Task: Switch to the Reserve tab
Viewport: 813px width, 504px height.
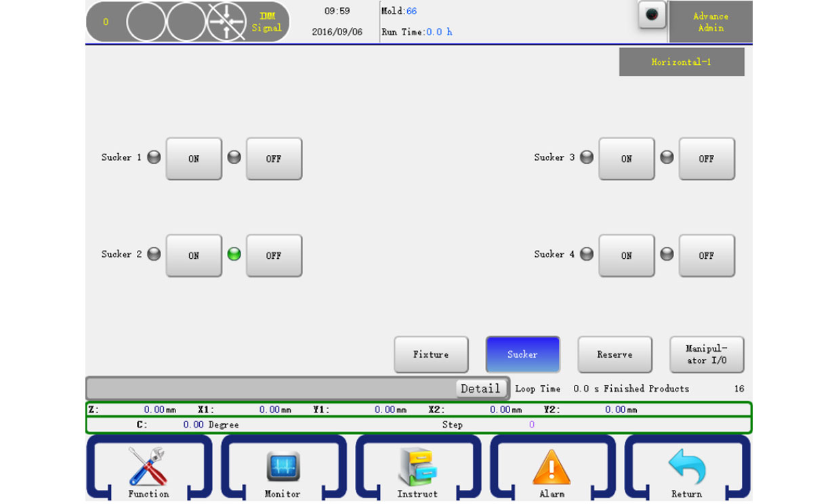Action: (x=614, y=354)
